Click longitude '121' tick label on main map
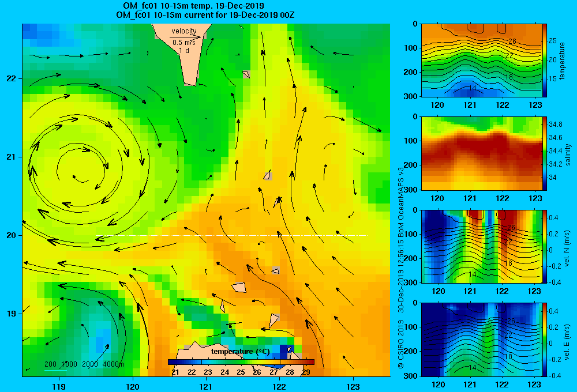This screenshot has width=577, height=392. (206, 386)
